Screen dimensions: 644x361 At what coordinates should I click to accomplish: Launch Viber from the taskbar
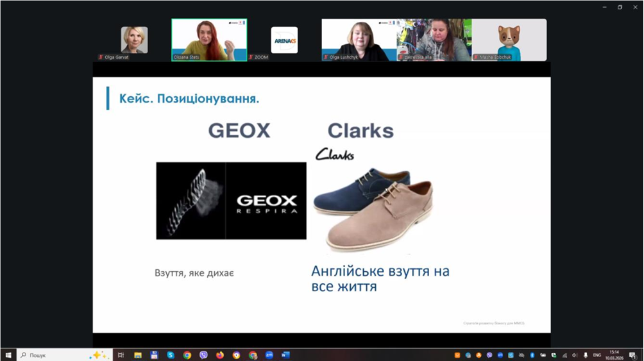203,355
